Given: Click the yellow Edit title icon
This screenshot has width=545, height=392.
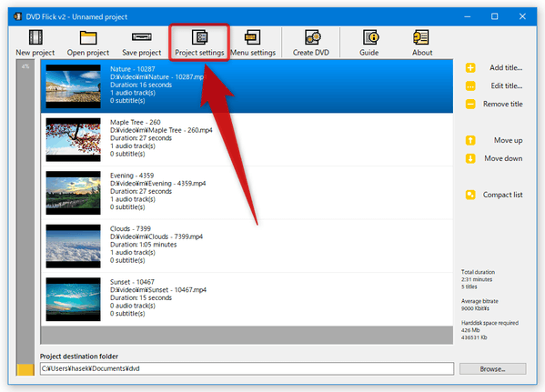Looking at the screenshot, I should [470, 85].
